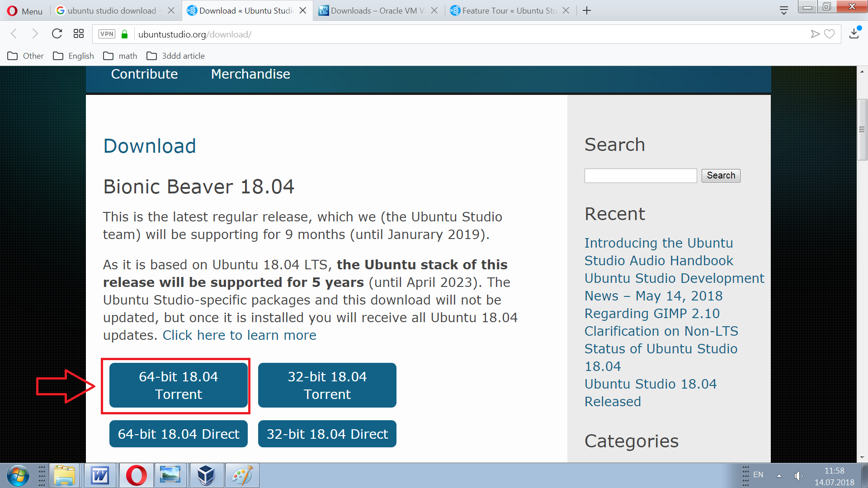Close the Downloads Oracle VM tab
The image size is (868, 488).
(x=434, y=10)
